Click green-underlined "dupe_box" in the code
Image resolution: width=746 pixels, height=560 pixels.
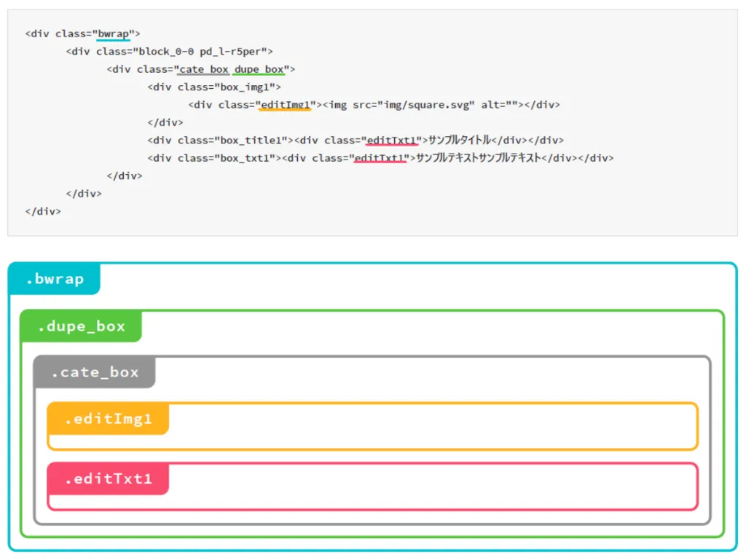[x=259, y=70]
